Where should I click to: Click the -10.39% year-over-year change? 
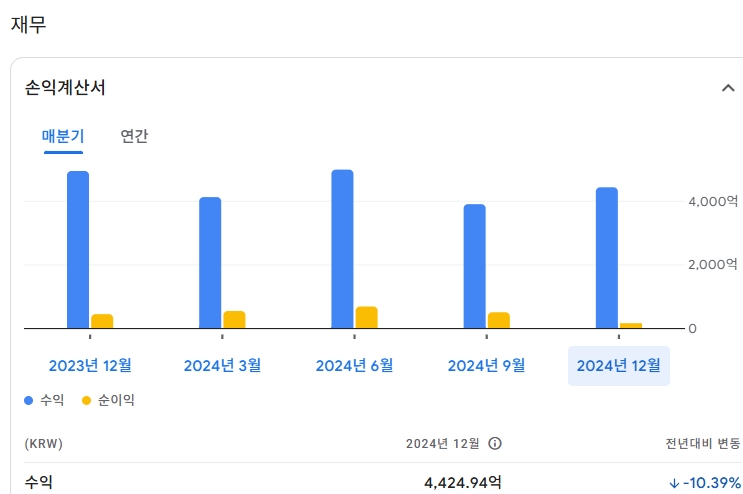tap(712, 483)
